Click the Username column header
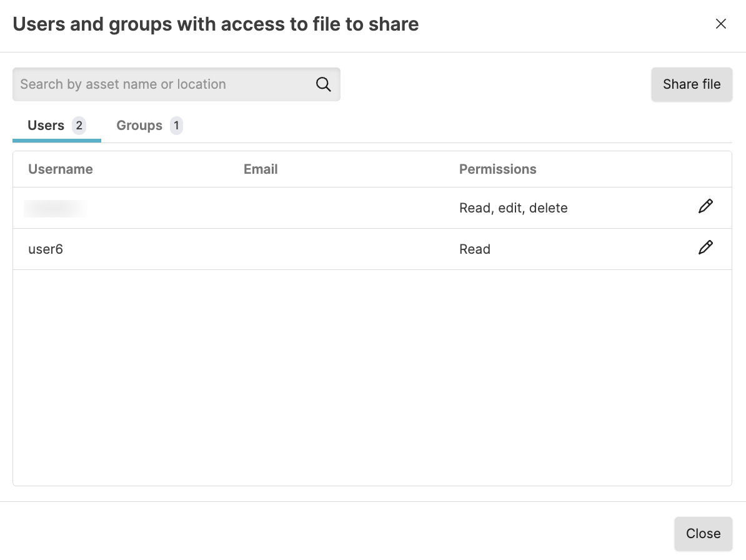The width and height of the screenshot is (746, 560). (x=61, y=169)
